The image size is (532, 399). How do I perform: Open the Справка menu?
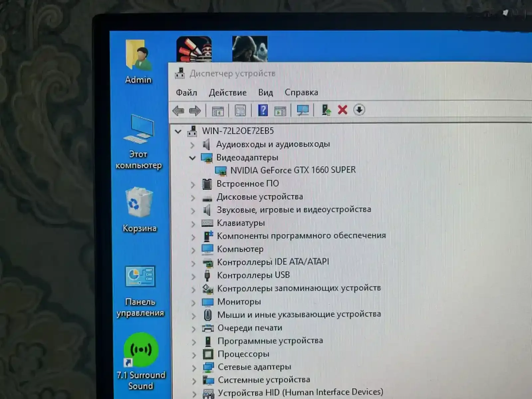301,92
